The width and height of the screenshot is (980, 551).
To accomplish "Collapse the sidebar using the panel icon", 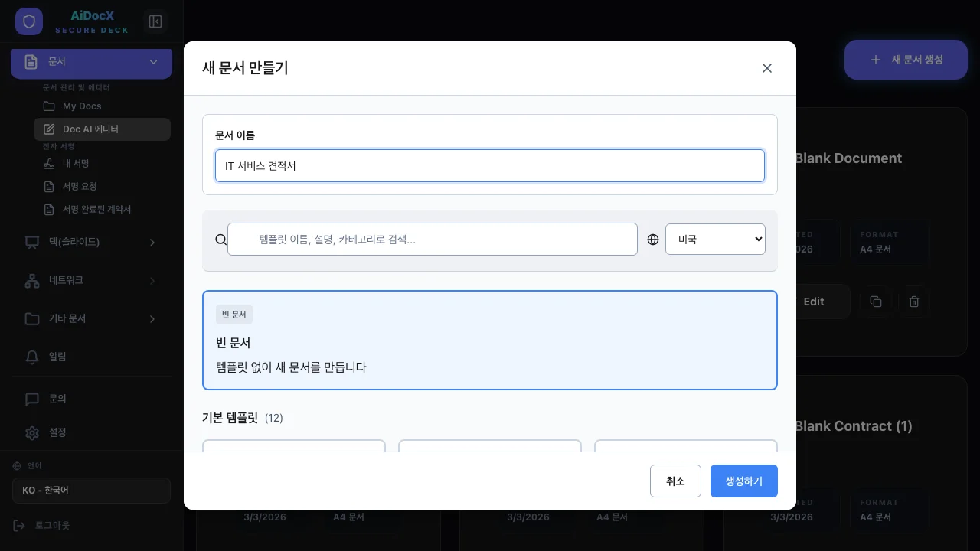I will 155,21.
